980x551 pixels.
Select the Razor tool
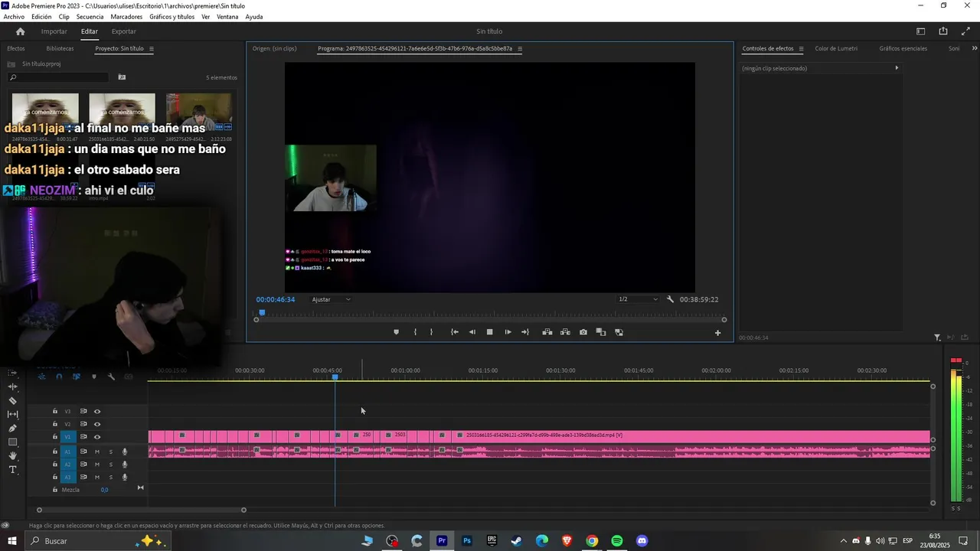coord(12,400)
